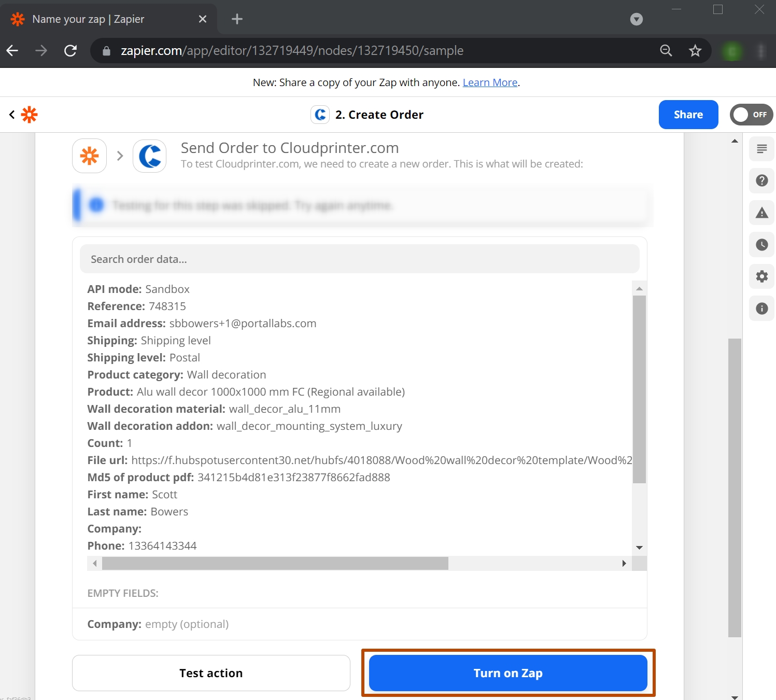Open the browser zoom magnifier icon

tap(666, 50)
